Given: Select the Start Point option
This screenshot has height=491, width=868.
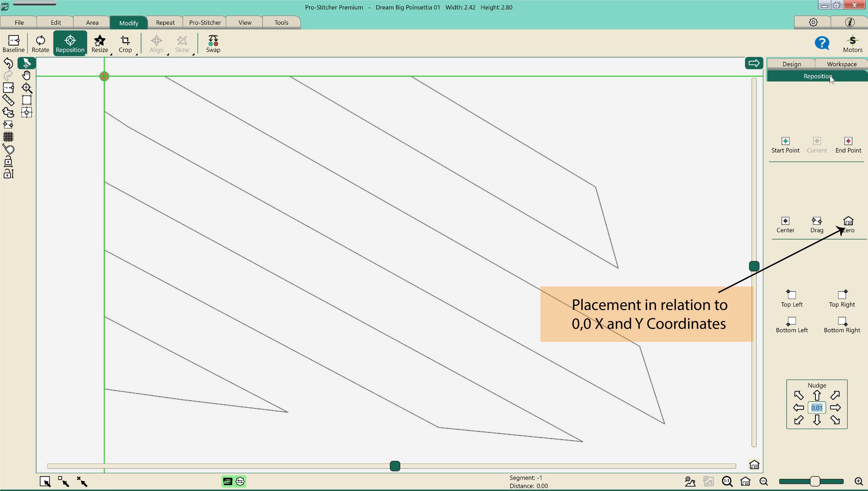Looking at the screenshot, I should [x=785, y=145].
